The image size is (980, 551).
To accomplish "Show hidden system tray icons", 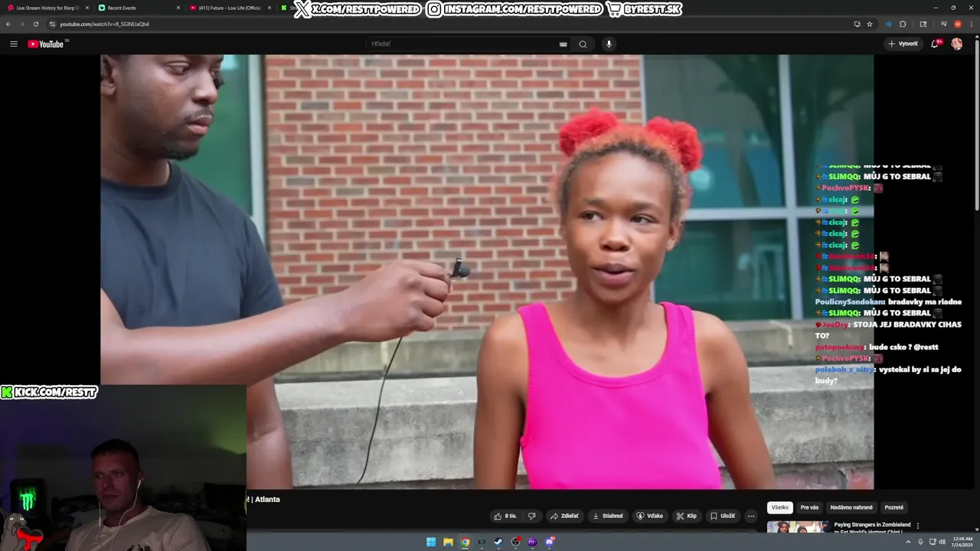I will coord(908,542).
